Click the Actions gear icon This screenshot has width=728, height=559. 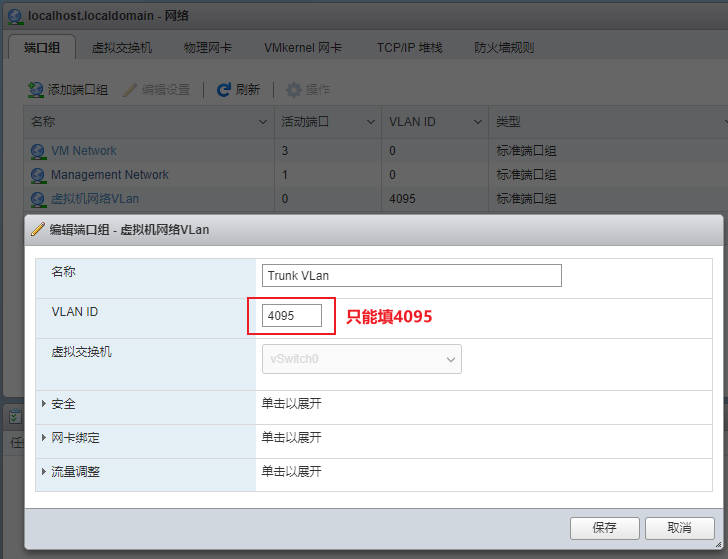tap(294, 90)
